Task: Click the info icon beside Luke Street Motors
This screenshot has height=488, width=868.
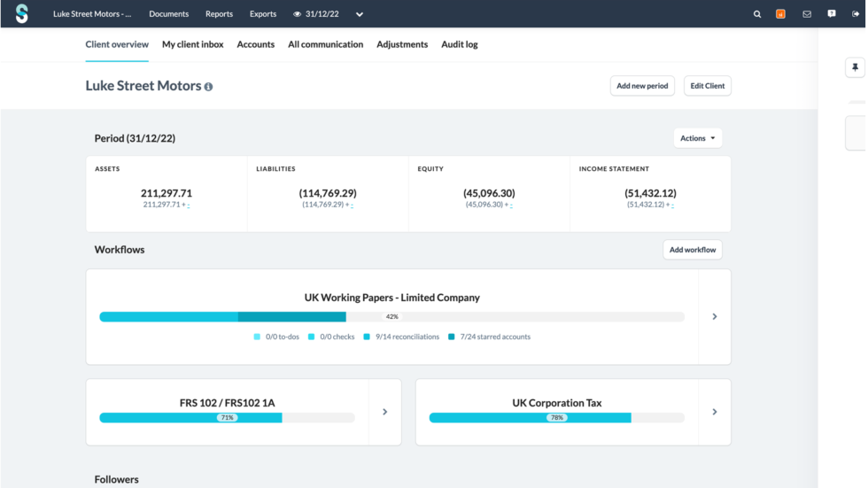Action: tap(209, 87)
